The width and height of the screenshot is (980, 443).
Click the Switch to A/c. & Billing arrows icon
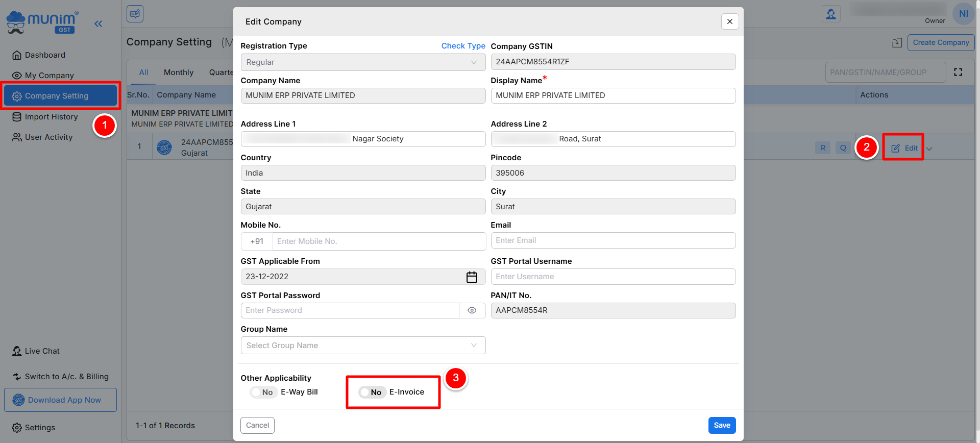17,377
